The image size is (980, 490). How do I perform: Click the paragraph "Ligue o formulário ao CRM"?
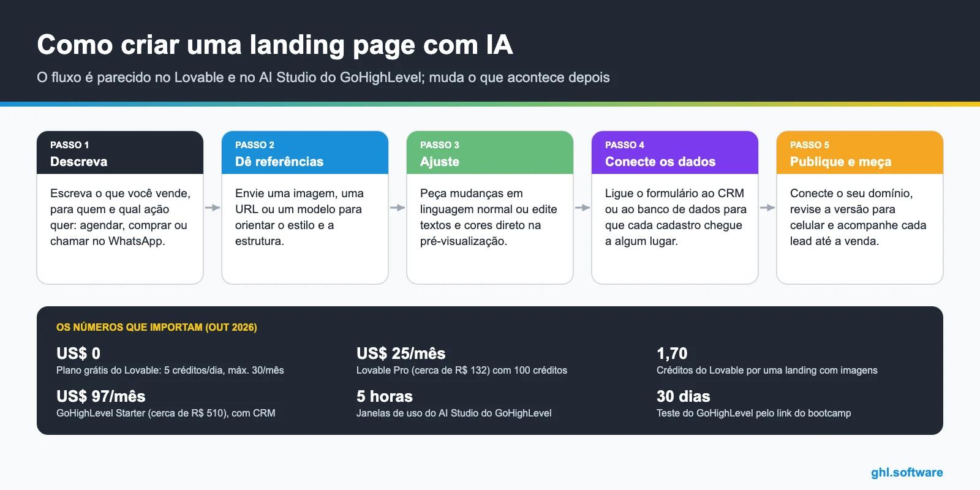coord(676,217)
